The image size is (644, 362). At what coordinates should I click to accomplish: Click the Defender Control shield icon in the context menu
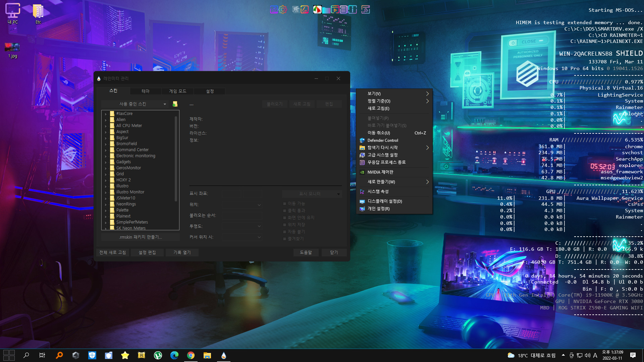[x=362, y=140]
